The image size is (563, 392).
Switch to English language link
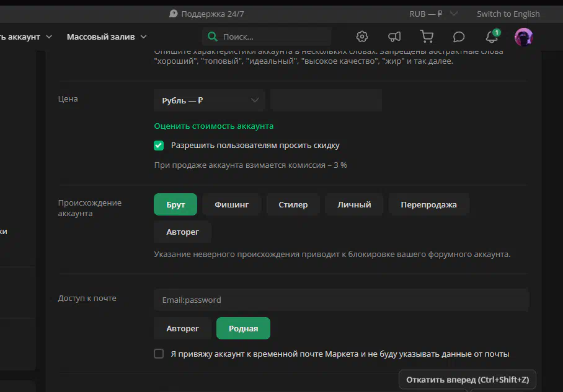click(508, 14)
